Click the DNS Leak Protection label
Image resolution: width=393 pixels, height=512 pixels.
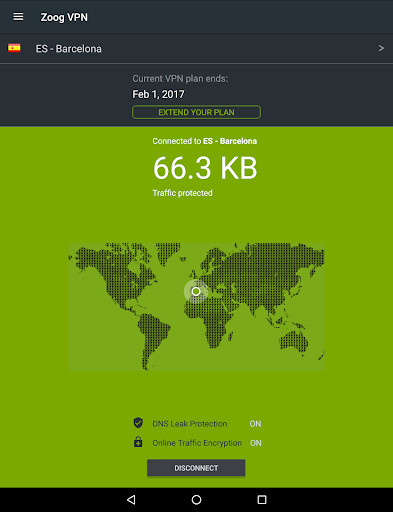[x=190, y=424]
